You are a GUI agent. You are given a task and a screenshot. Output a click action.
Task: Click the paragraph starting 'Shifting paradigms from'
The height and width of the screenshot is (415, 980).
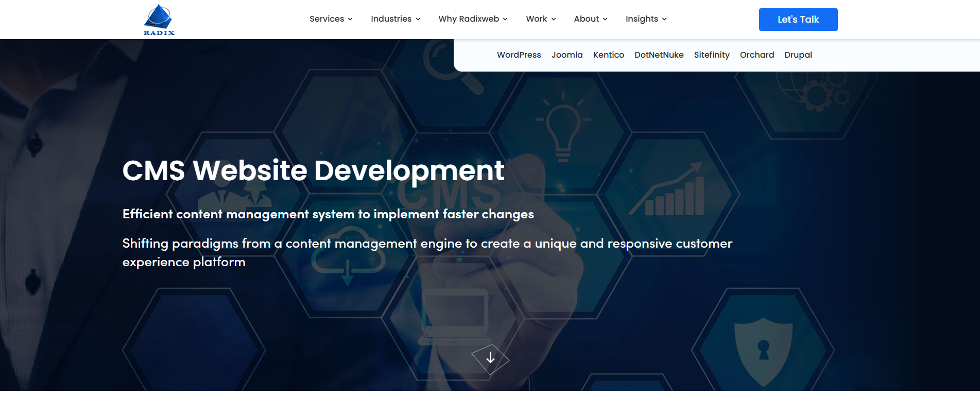click(427, 253)
